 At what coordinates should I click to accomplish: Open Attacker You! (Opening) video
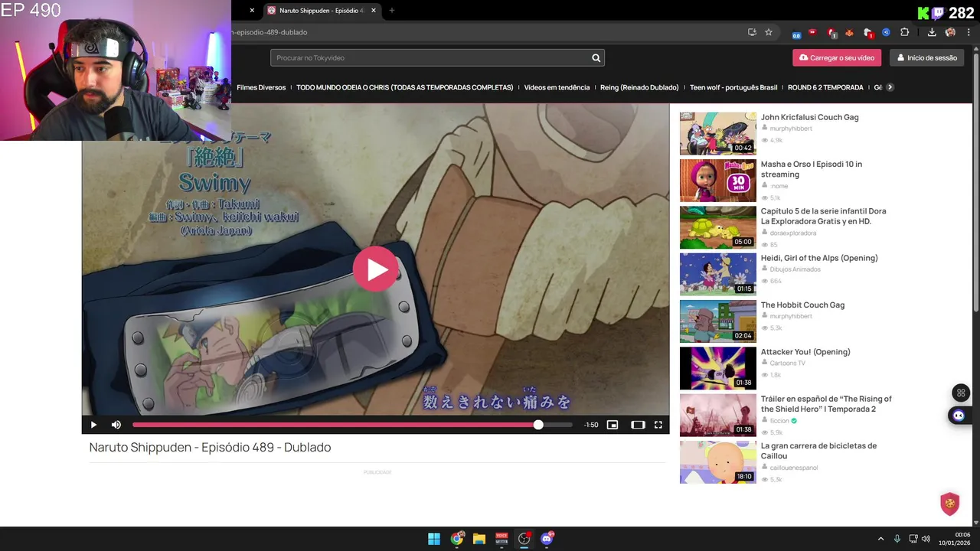click(805, 352)
